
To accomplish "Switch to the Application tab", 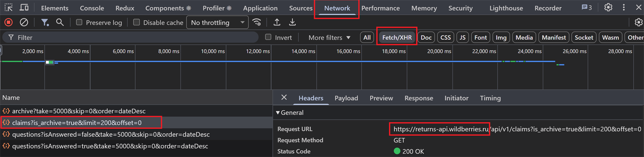I will click(x=260, y=8).
